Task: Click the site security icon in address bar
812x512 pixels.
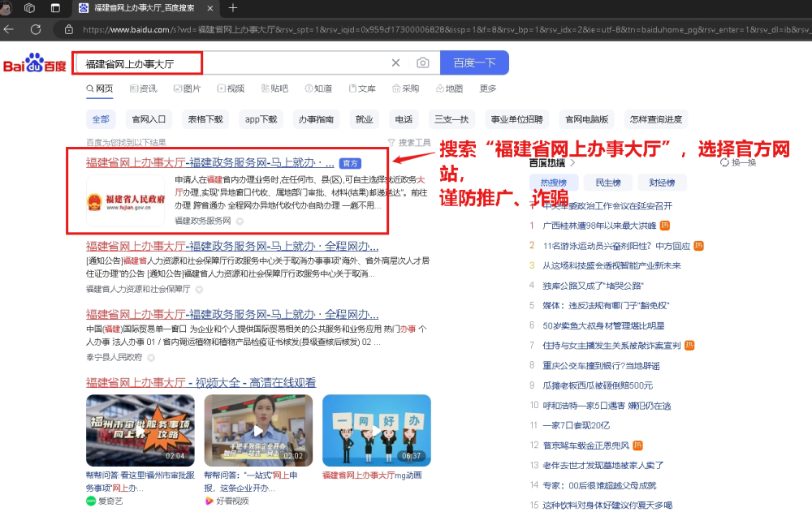Action: click(x=68, y=28)
